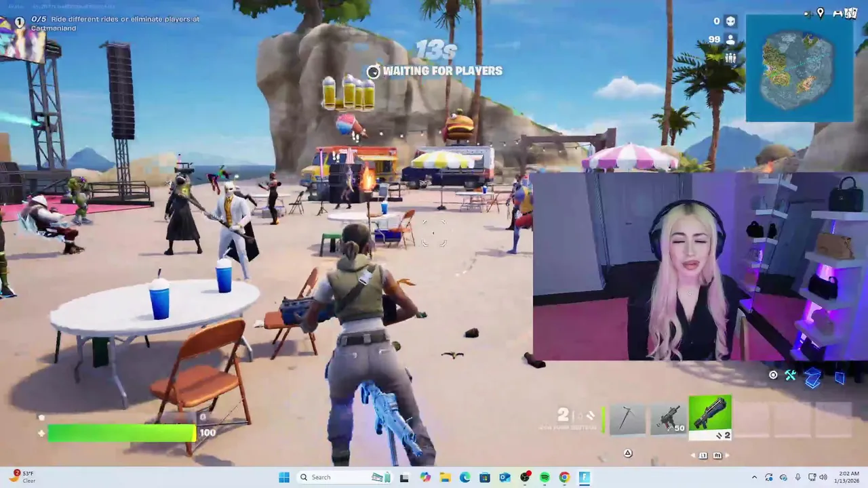Image resolution: width=868 pixels, height=488 pixels.
Task: Click the streamer webcam overlay
Action: (700, 266)
